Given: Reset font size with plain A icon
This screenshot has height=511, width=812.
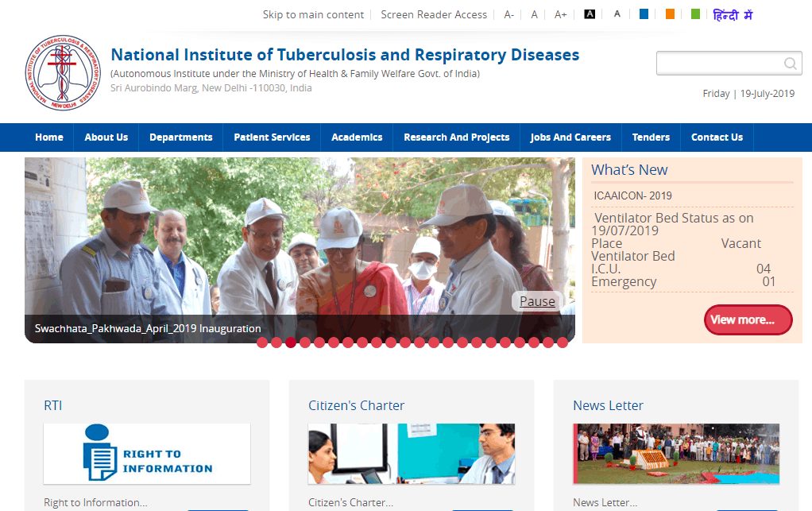Looking at the screenshot, I should [x=535, y=14].
